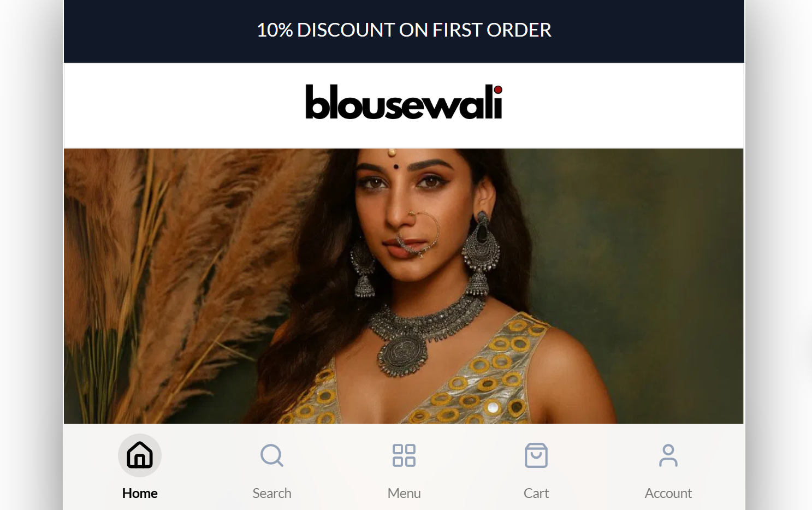
Task: Open the Account person icon
Action: tap(668, 455)
